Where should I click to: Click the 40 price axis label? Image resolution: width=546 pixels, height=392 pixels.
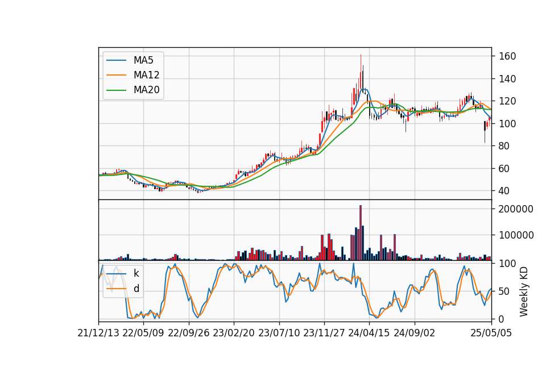tap(504, 191)
